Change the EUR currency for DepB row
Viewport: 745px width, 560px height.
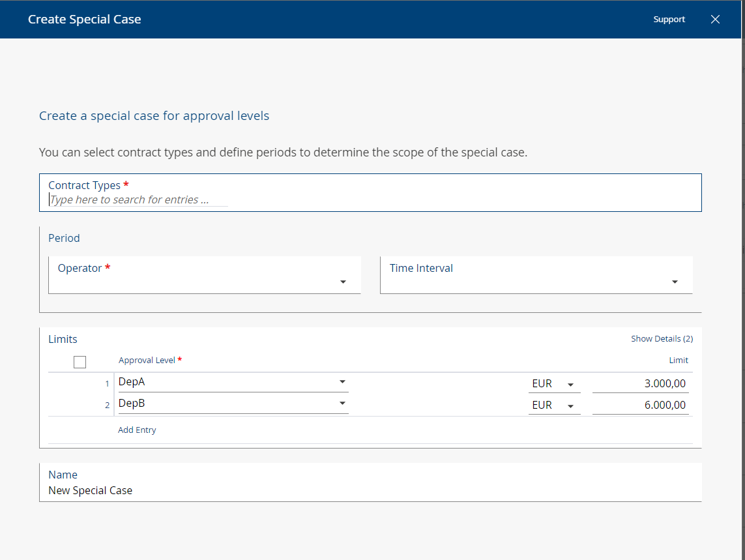[x=554, y=405]
